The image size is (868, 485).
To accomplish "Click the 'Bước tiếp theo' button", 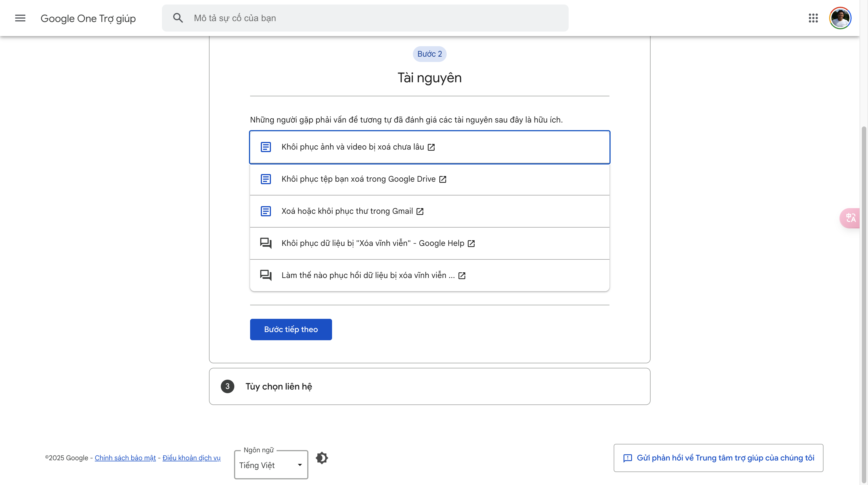I will pos(291,329).
